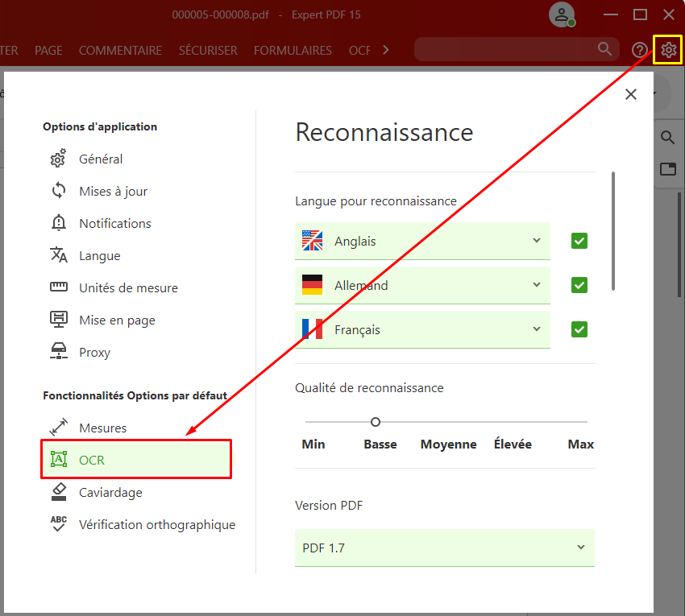Click the user account avatar icon

562,14
